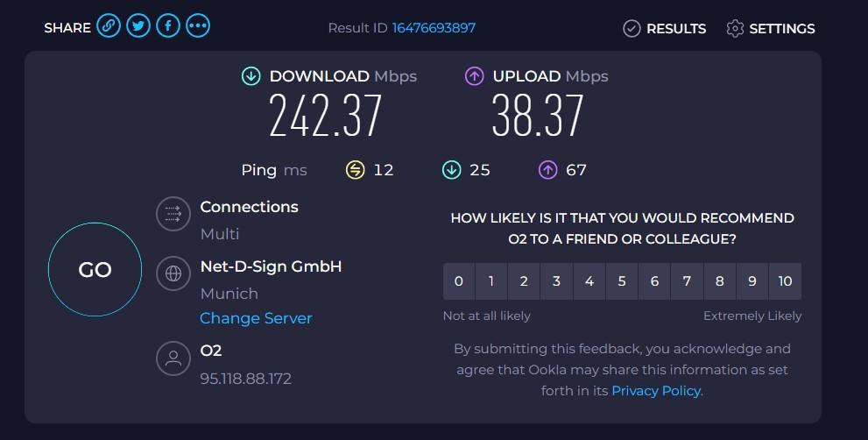Click the download arrow icon
Viewport: 868px width, 440px height.
pyautogui.click(x=251, y=76)
